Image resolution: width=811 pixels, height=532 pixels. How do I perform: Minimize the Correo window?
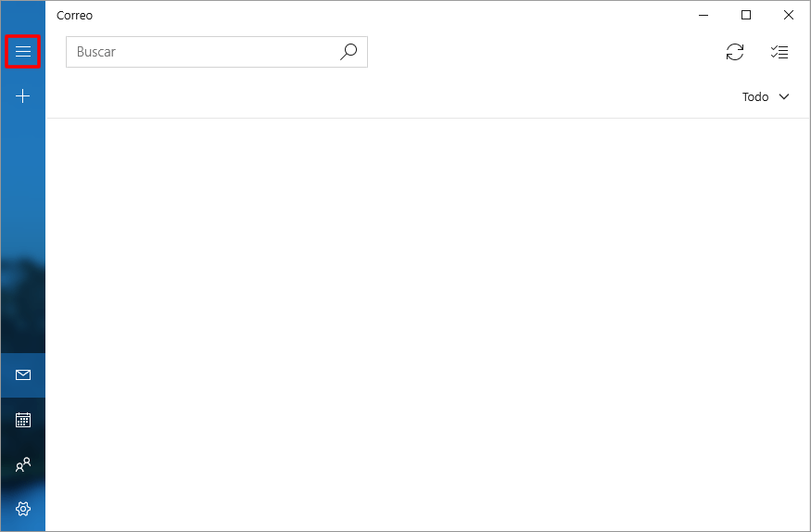pyautogui.click(x=703, y=15)
